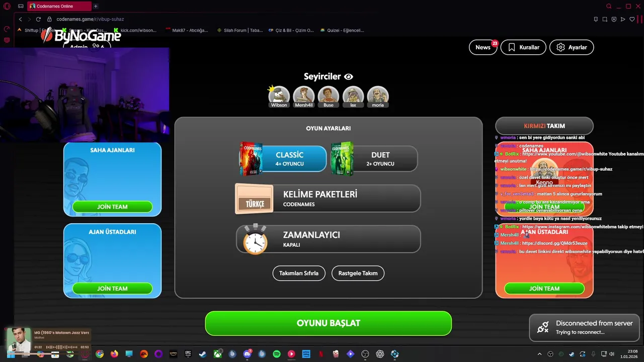Choose DUET 2+ oyuncu game mode
644x362 pixels.
(x=374, y=159)
